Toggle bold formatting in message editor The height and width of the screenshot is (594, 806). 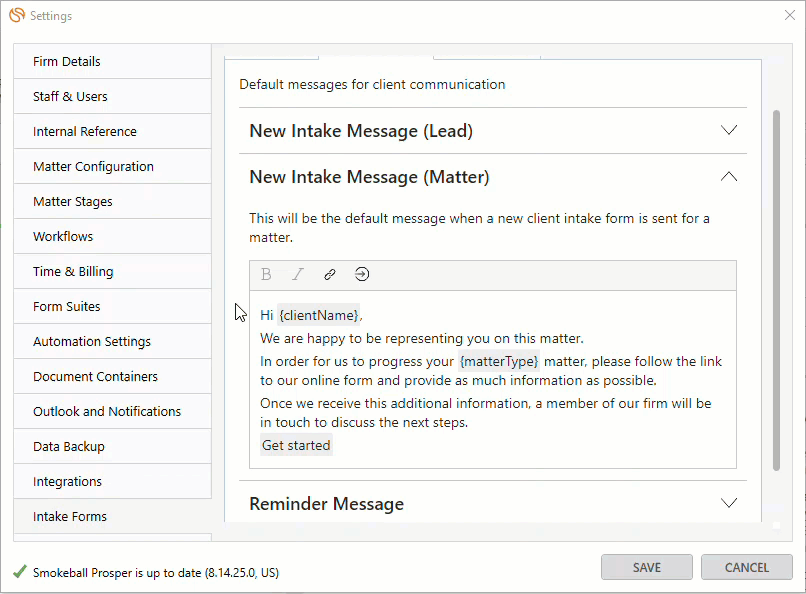click(x=266, y=274)
